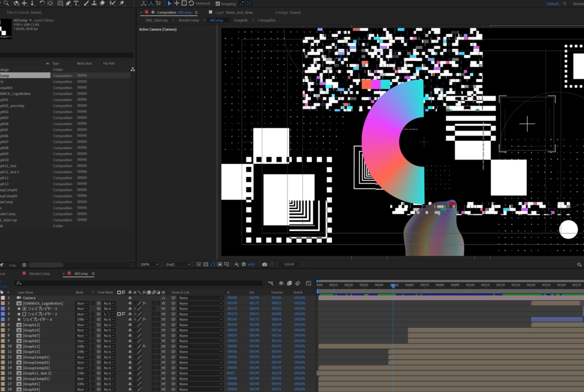Switch to the RenderComp timeline tab
Image resolution: width=584 pixels, height=392 pixels.
39,273
